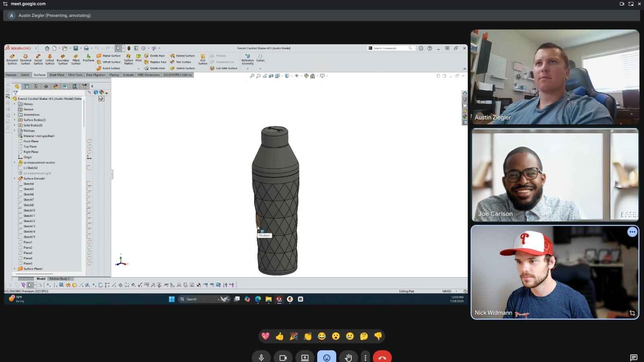Switch to the MBD Dimensions tab
Screen dimensions: 644x362
[149, 75]
